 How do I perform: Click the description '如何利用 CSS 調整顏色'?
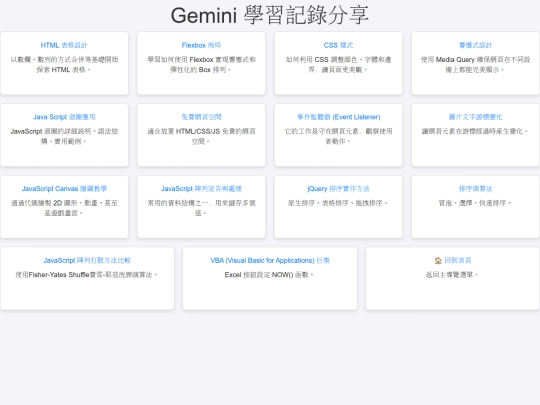(338, 64)
